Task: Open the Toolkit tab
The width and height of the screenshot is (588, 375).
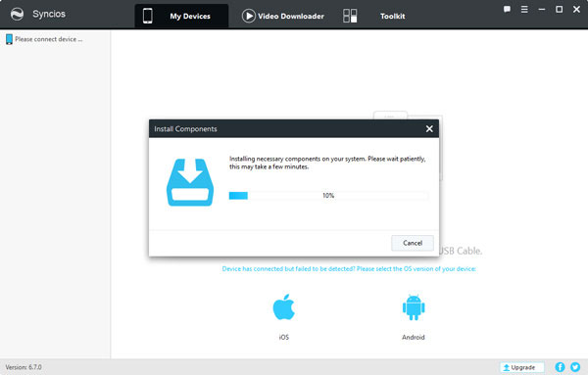Action: click(x=392, y=16)
